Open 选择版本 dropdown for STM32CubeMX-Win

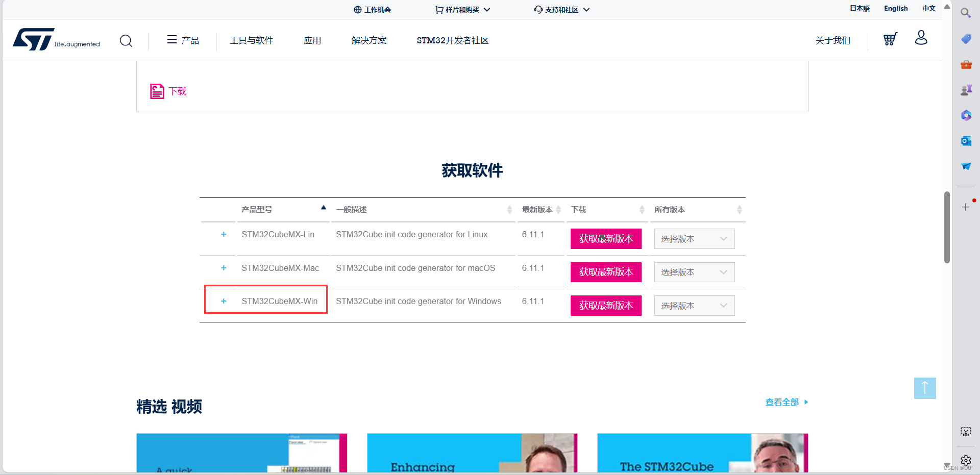point(694,306)
